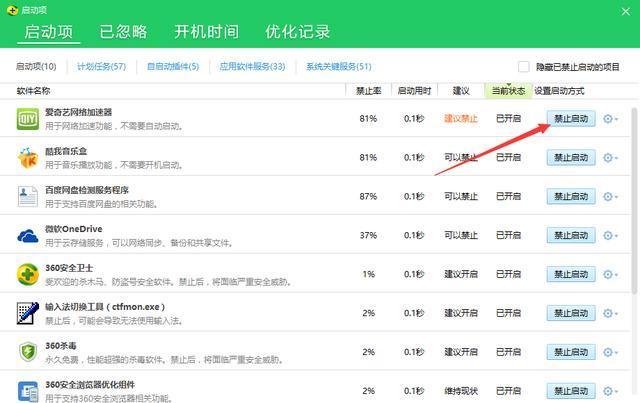The width and height of the screenshot is (640, 403).
Task: Close the 启动项 window
Action: (626, 11)
